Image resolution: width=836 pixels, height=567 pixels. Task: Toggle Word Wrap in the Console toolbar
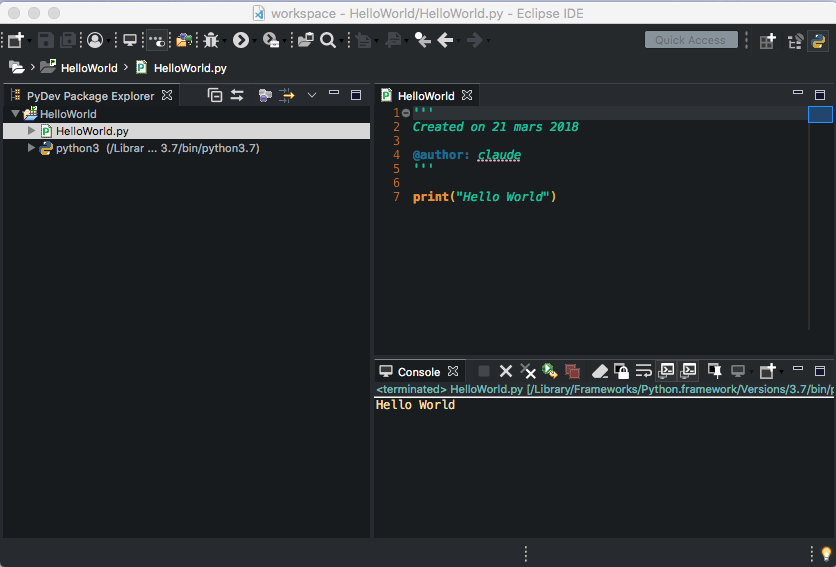pos(644,371)
